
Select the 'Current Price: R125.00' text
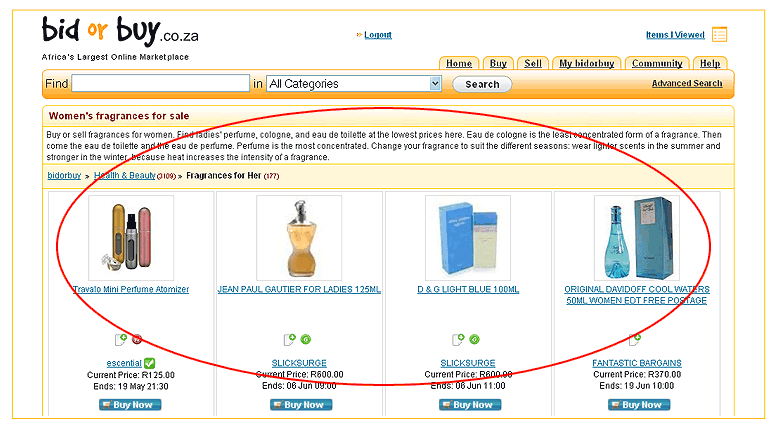(x=131, y=375)
